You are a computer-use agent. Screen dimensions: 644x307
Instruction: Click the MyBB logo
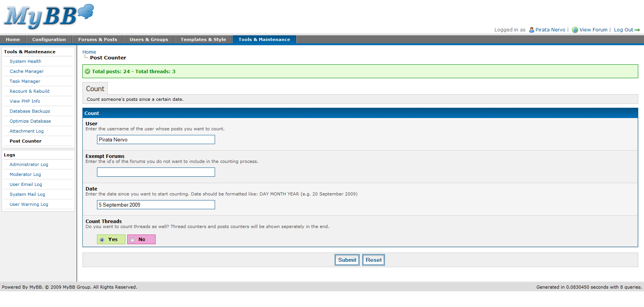49,16
